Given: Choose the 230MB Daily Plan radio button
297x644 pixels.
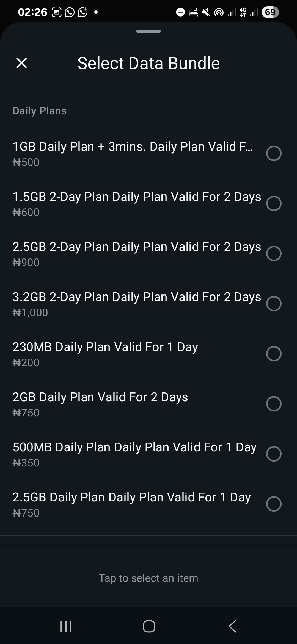Looking at the screenshot, I should 274,354.
